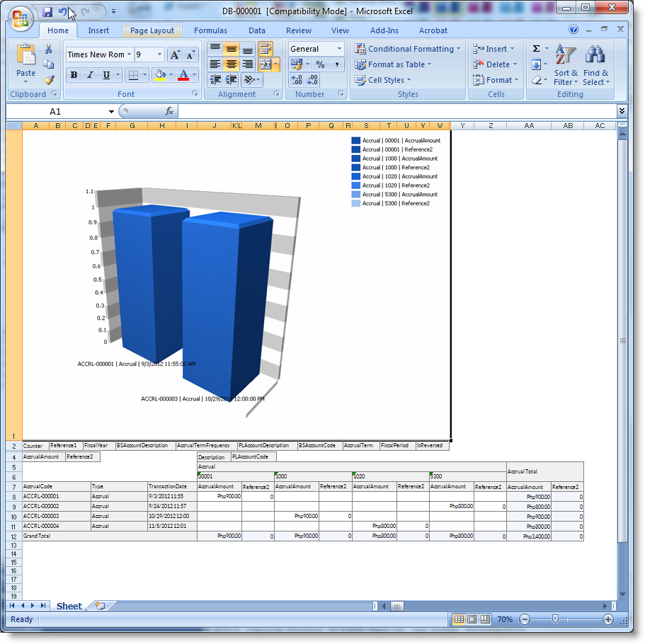Open General number format dropdown
This screenshot has height=644, width=645.
tap(339, 49)
